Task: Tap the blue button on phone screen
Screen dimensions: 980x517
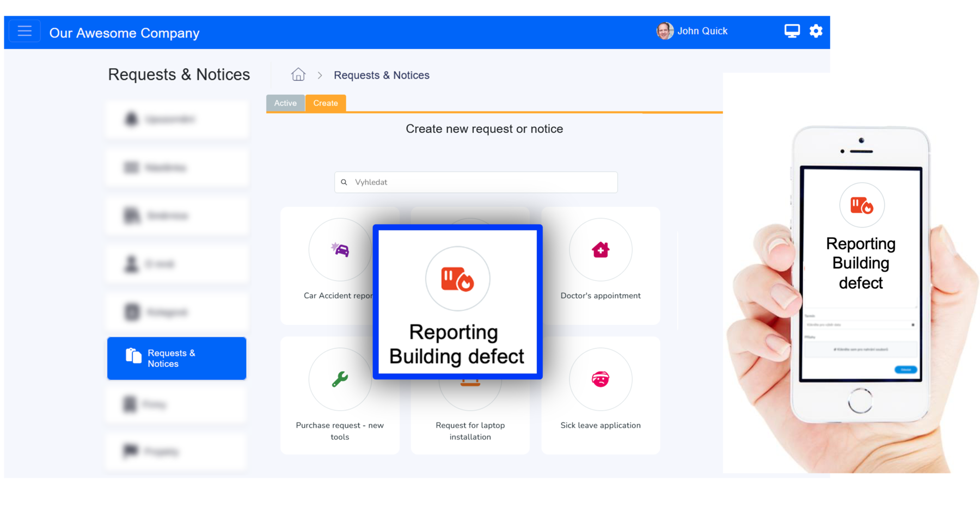Action: point(905,370)
